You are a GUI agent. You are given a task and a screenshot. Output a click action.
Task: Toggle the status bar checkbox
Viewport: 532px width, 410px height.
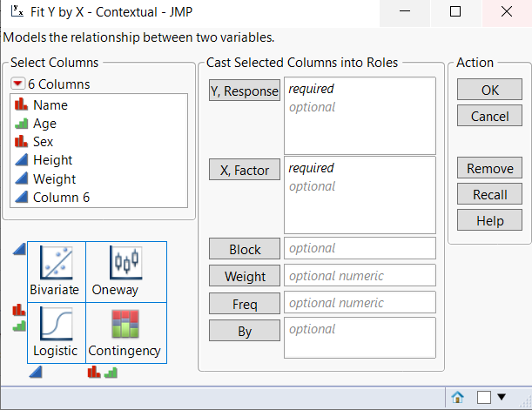tap(484, 397)
